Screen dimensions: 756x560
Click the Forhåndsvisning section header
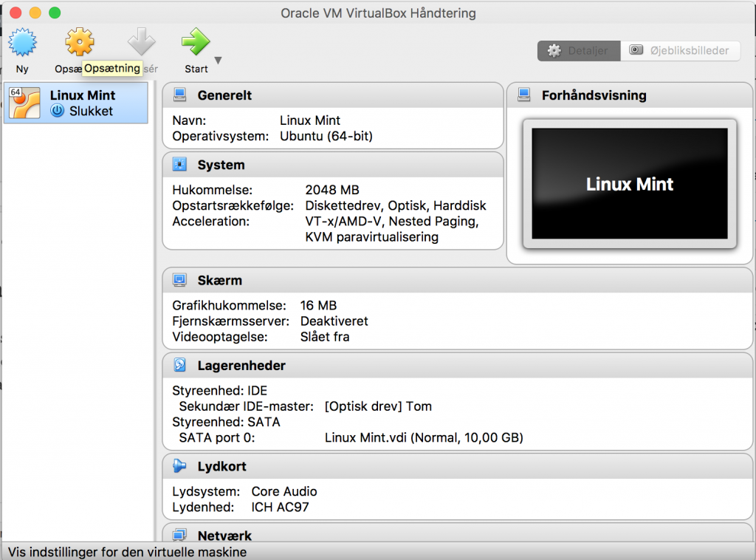click(x=629, y=95)
